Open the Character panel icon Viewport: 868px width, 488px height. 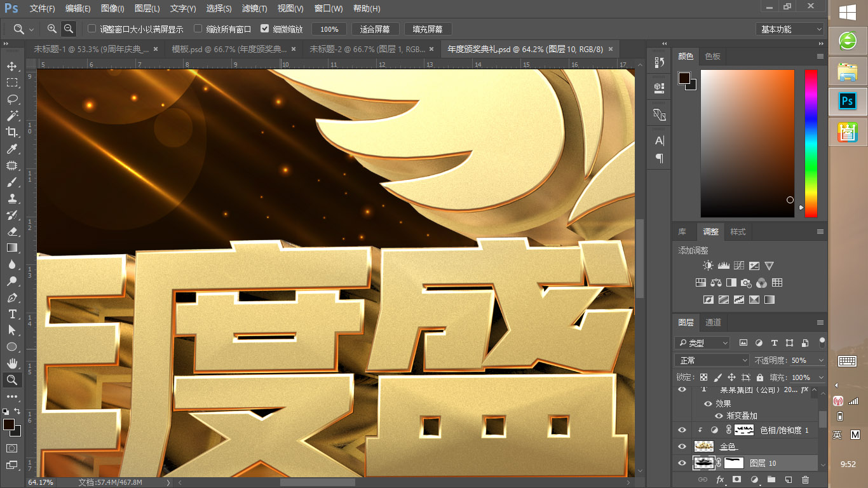point(659,140)
